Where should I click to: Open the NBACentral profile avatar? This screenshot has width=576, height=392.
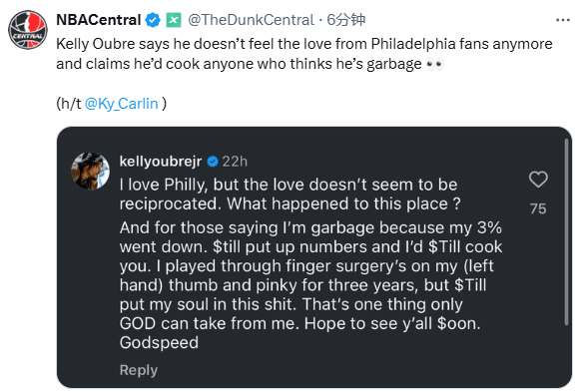coord(28,30)
